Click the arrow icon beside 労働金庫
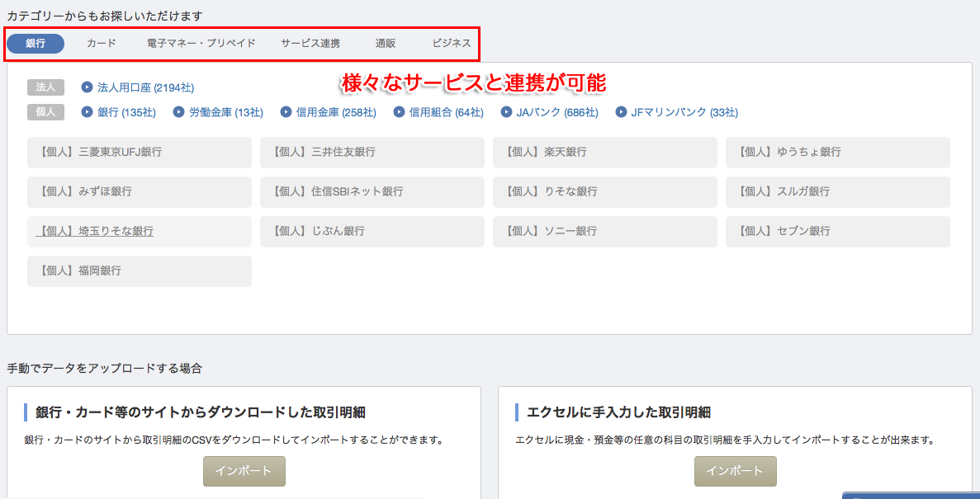The height and width of the screenshot is (499, 980). pyautogui.click(x=179, y=112)
